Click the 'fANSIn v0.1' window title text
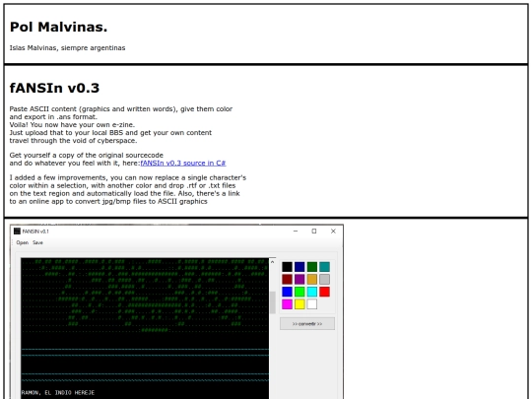The width and height of the screenshot is (532, 399). click(35, 232)
